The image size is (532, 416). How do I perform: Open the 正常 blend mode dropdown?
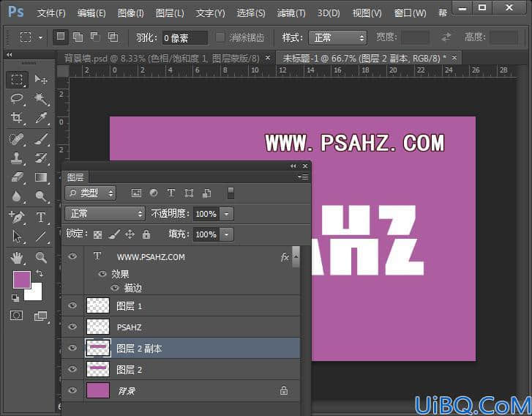105,214
